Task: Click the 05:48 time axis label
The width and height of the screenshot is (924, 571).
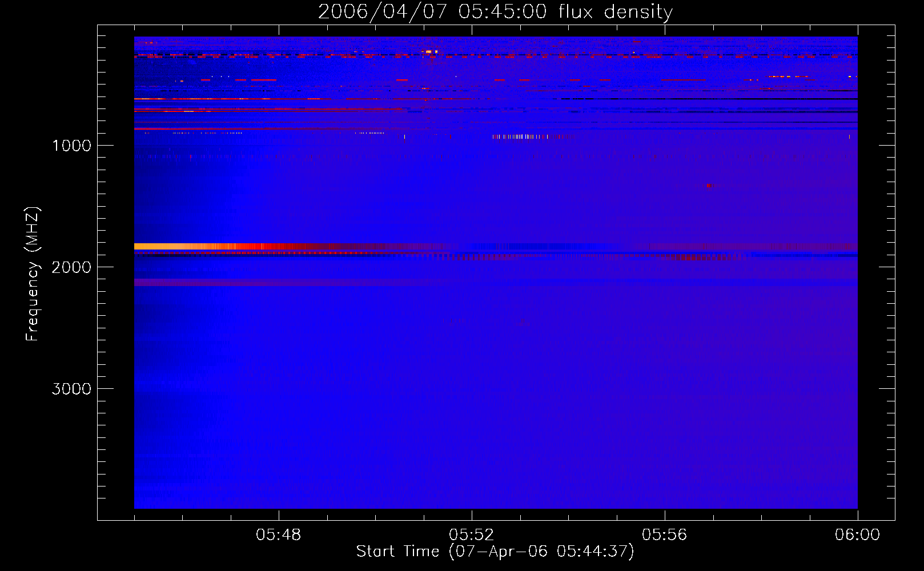Action: click(x=279, y=535)
